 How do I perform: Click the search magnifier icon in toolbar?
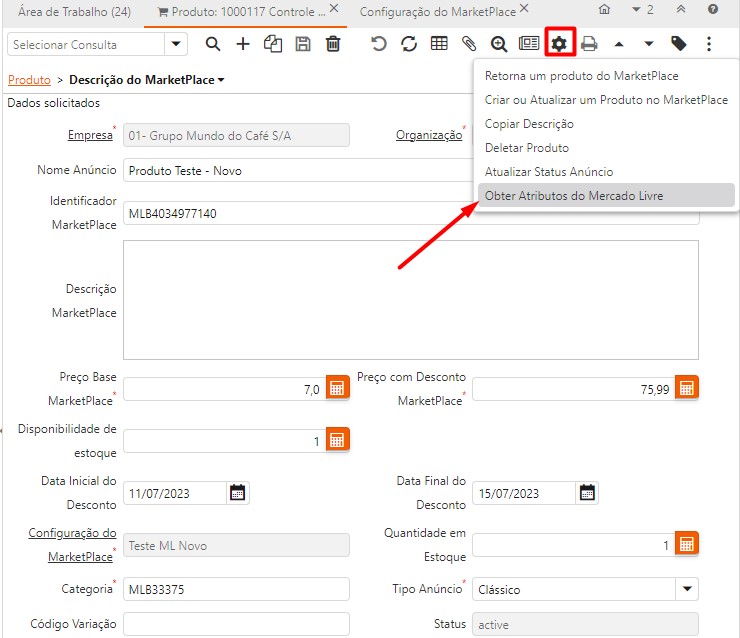click(x=212, y=44)
